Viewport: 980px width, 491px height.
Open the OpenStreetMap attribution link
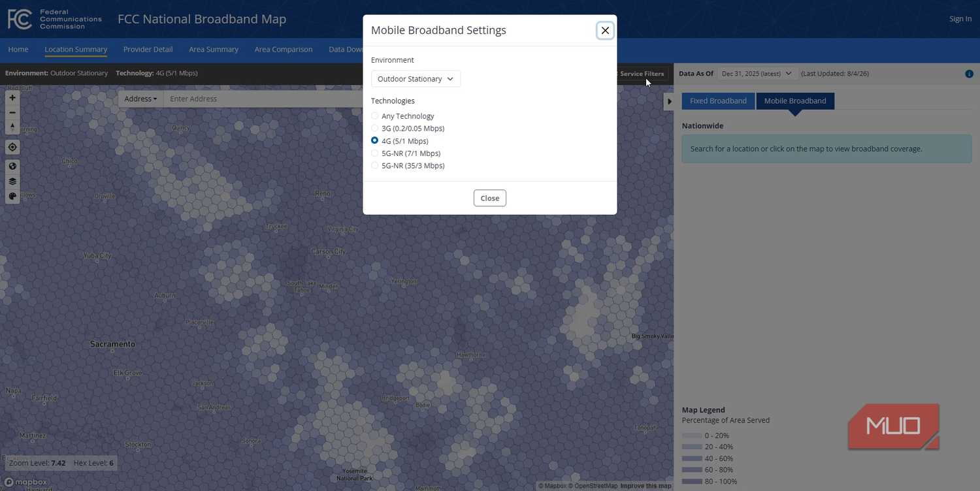(593, 486)
